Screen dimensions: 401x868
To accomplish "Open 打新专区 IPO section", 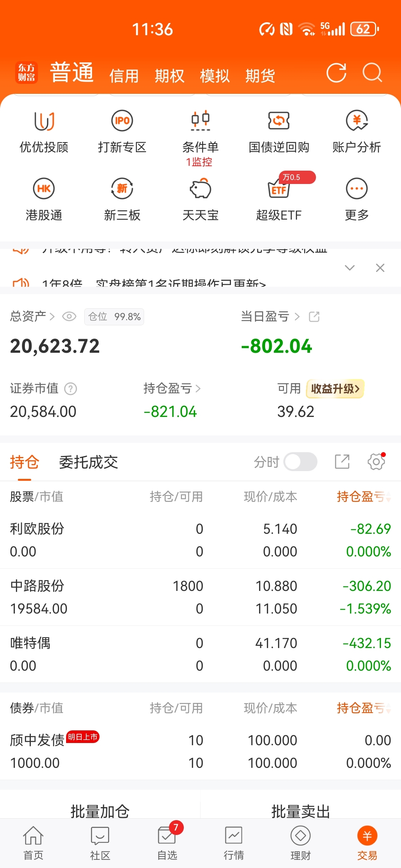I will [x=122, y=132].
